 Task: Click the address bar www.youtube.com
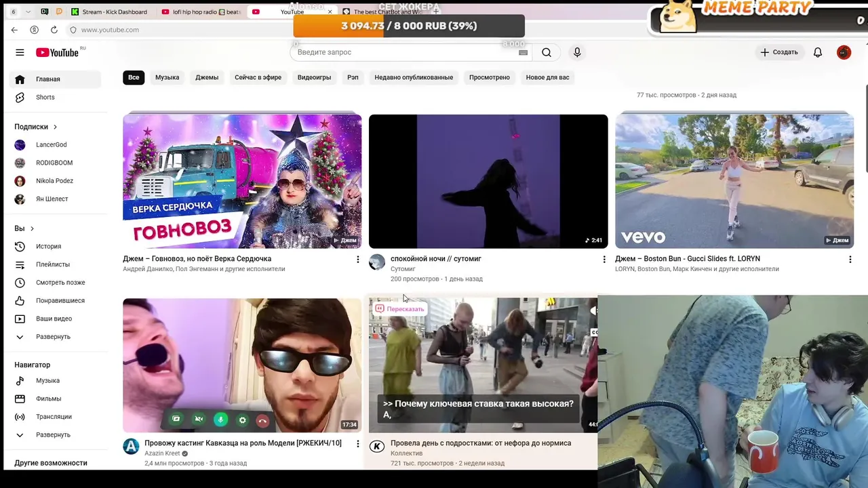click(x=110, y=30)
